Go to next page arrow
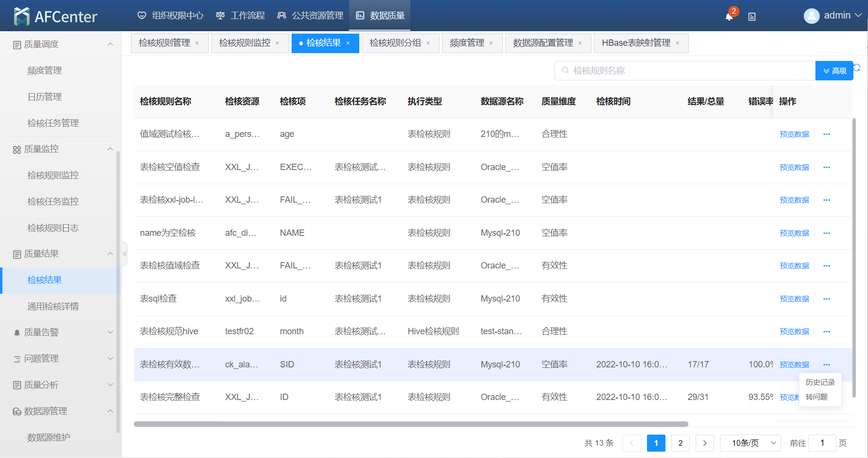Screen dimensions: 868x458 click(x=704, y=443)
